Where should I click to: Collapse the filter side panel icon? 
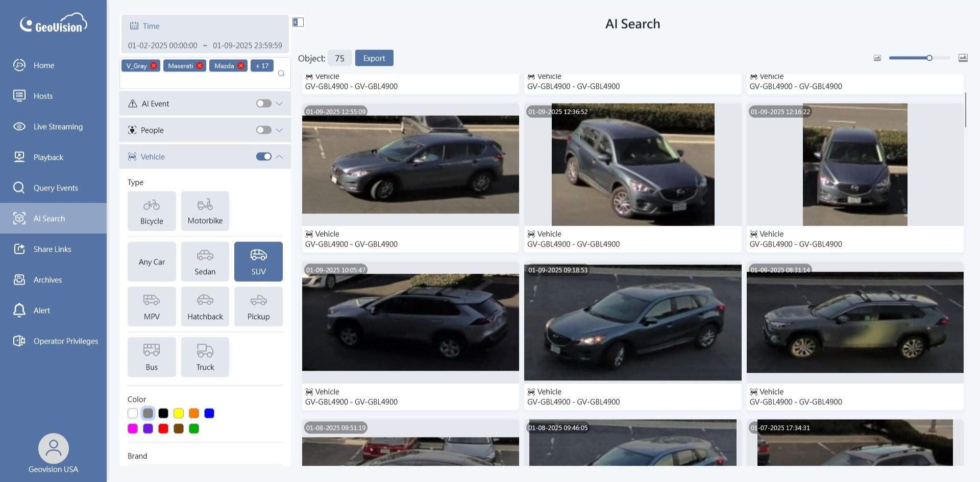point(298,22)
